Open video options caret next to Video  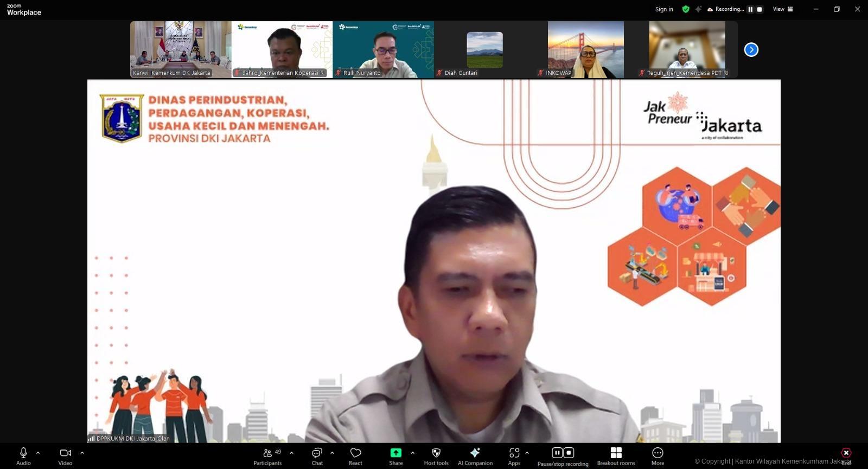point(82,453)
